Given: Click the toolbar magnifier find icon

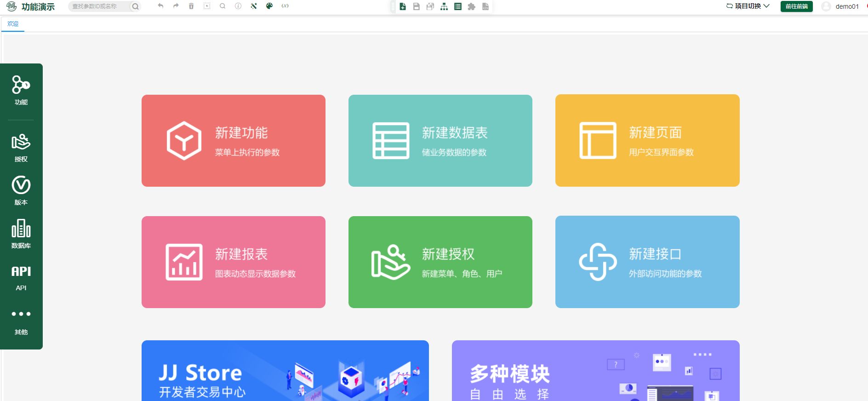Looking at the screenshot, I should click(223, 6).
